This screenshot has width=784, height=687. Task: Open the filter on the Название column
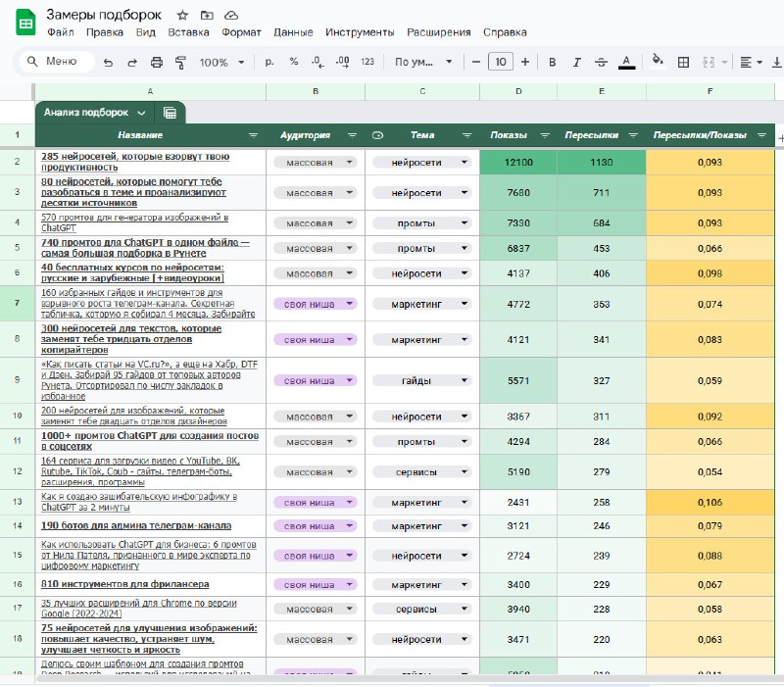[x=254, y=135]
